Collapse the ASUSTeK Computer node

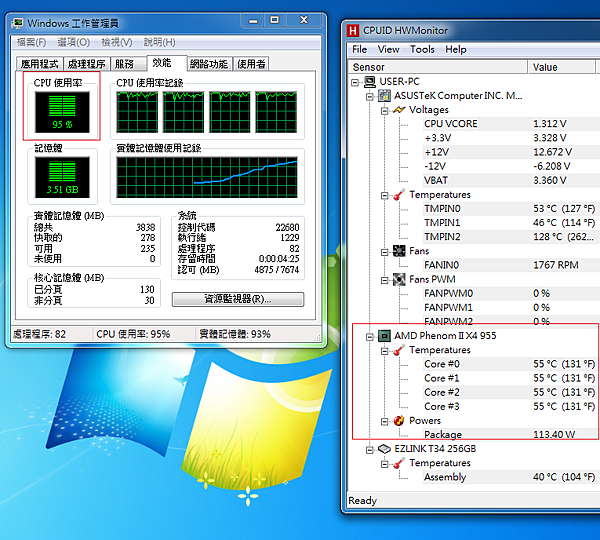click(370, 96)
